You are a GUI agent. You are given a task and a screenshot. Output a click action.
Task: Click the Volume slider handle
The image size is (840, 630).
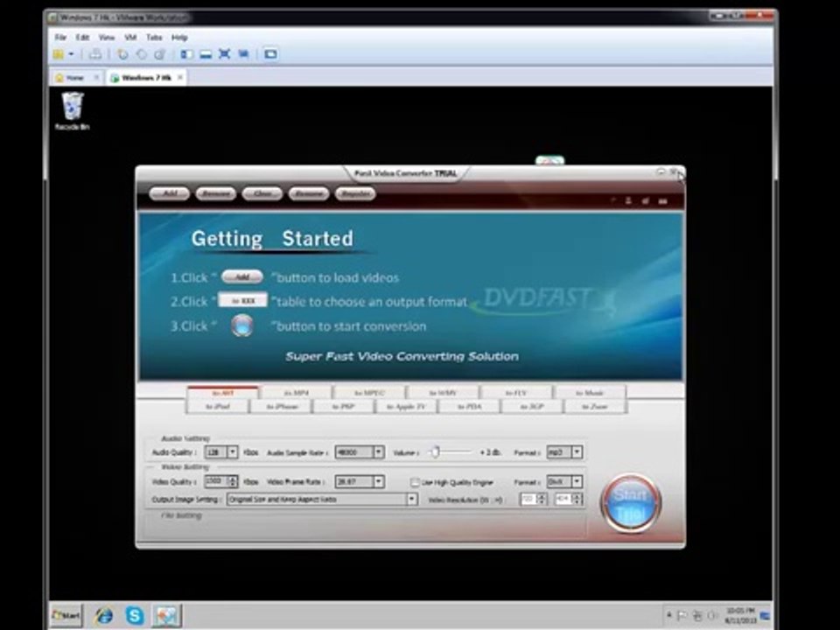436,452
